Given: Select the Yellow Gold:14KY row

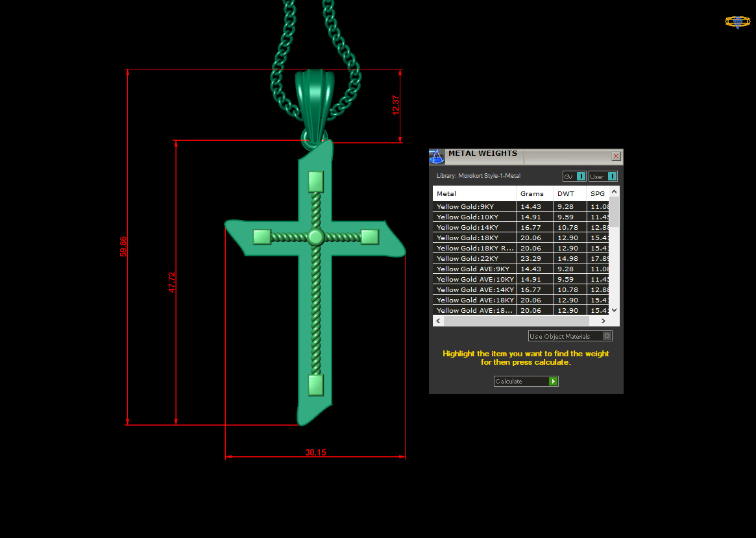Looking at the screenshot, I should 521,228.
